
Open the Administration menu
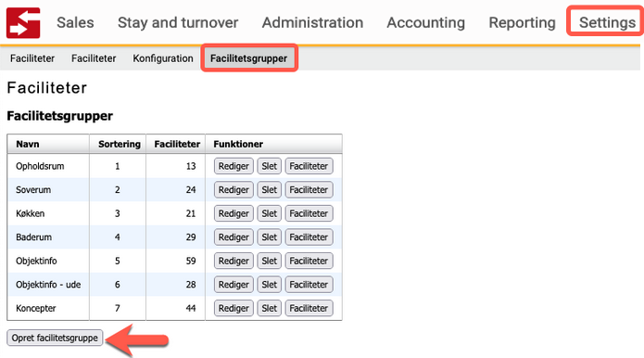[x=312, y=22]
